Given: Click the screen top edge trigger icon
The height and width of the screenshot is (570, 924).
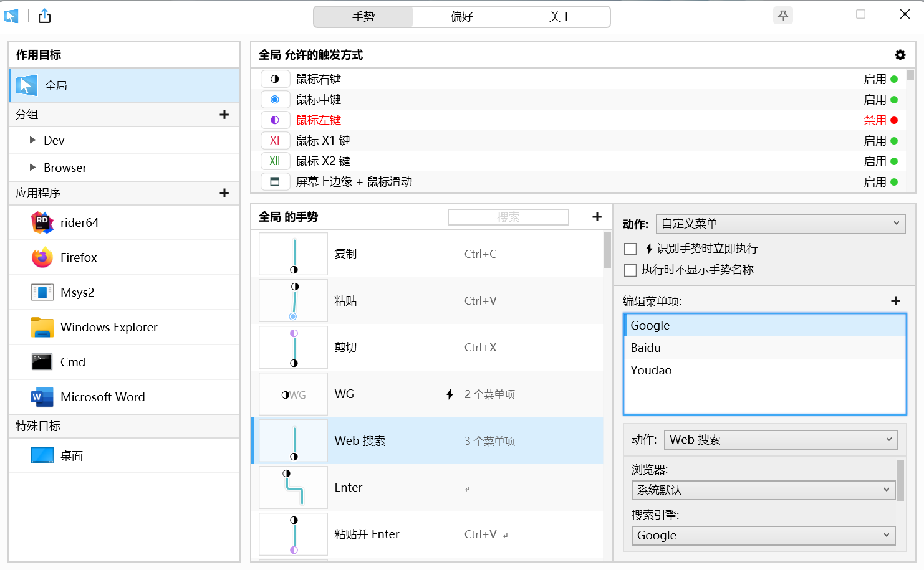Looking at the screenshot, I should click(x=275, y=182).
